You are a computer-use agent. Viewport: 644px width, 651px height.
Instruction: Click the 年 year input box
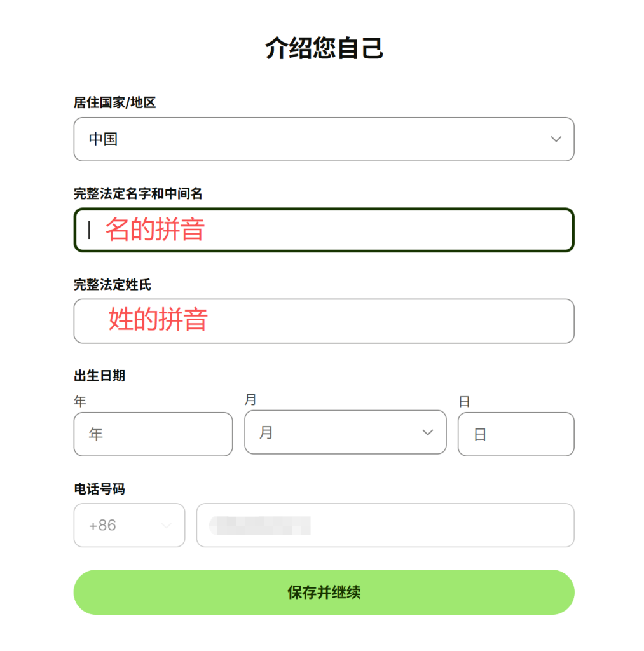click(153, 434)
